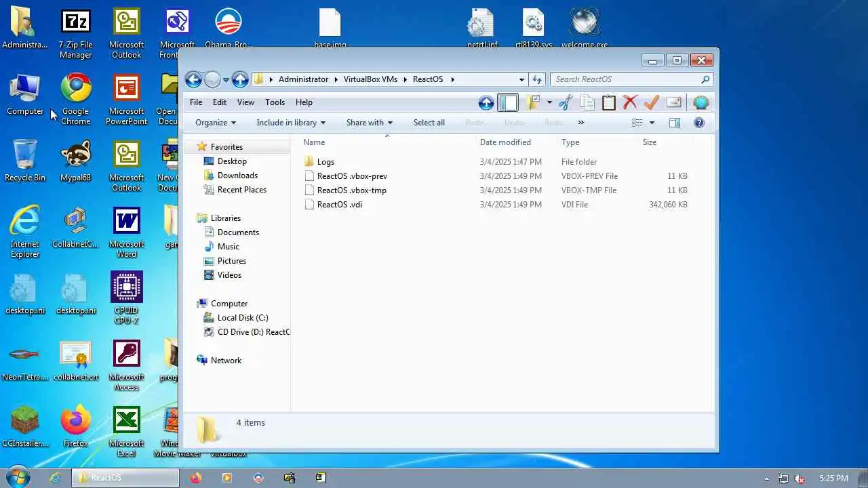
Task: Click the red X Delete icon
Action: [630, 103]
